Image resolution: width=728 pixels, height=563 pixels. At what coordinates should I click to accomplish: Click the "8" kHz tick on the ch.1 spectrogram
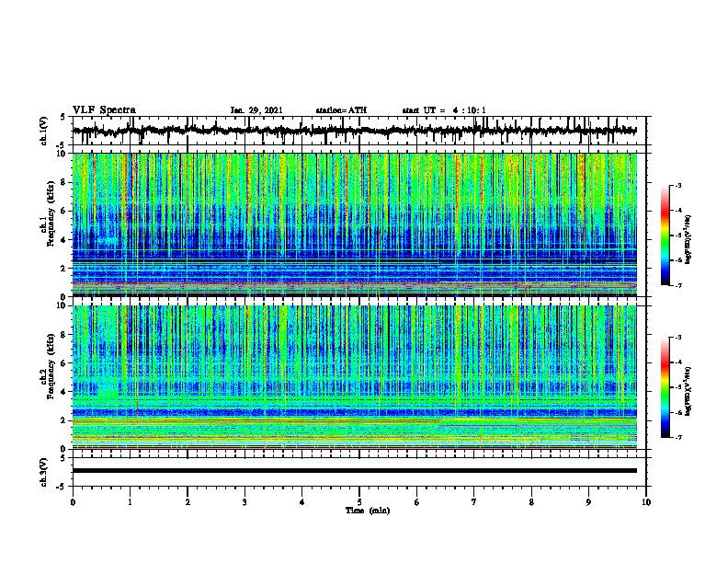(64, 182)
